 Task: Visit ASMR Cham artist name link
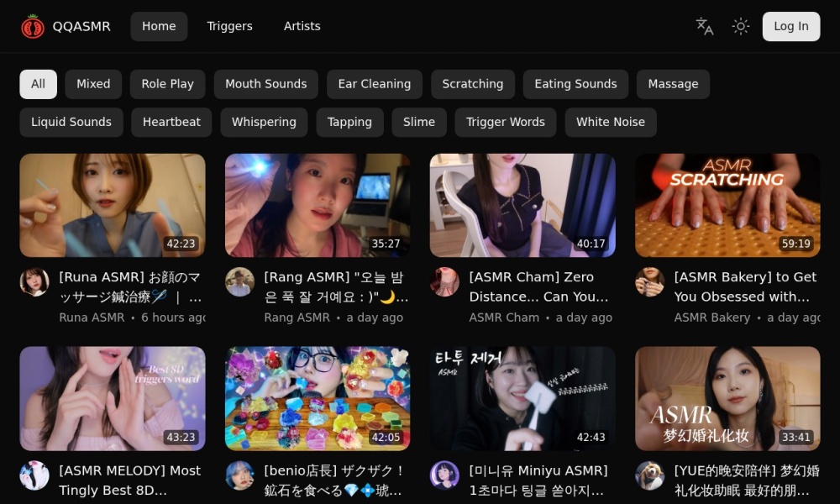pyautogui.click(x=504, y=318)
